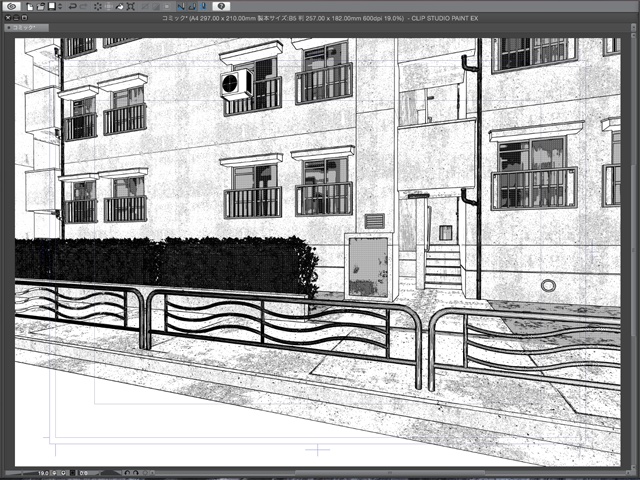
Task: Clear the selected layer content
Action: 98,7
